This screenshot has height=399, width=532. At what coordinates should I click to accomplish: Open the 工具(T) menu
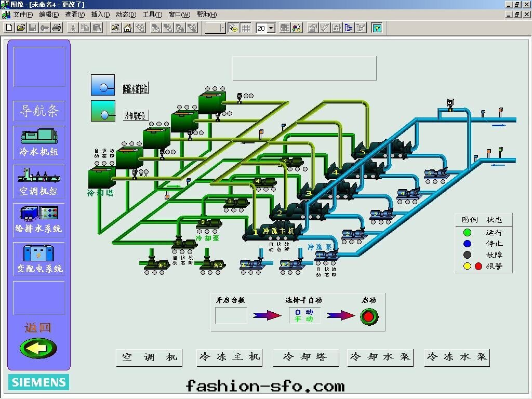pos(152,15)
